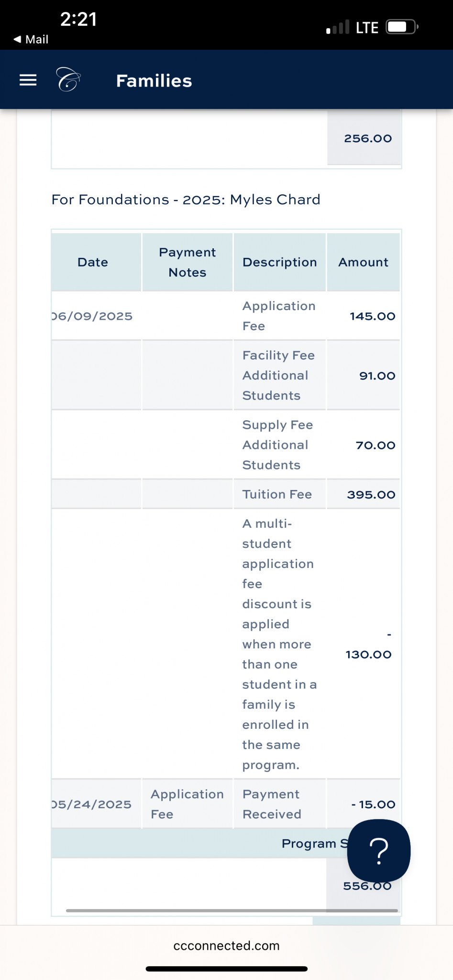Grab the table's horizontal scrollbar
Image resolution: width=453 pixels, height=980 pixels.
[x=232, y=911]
